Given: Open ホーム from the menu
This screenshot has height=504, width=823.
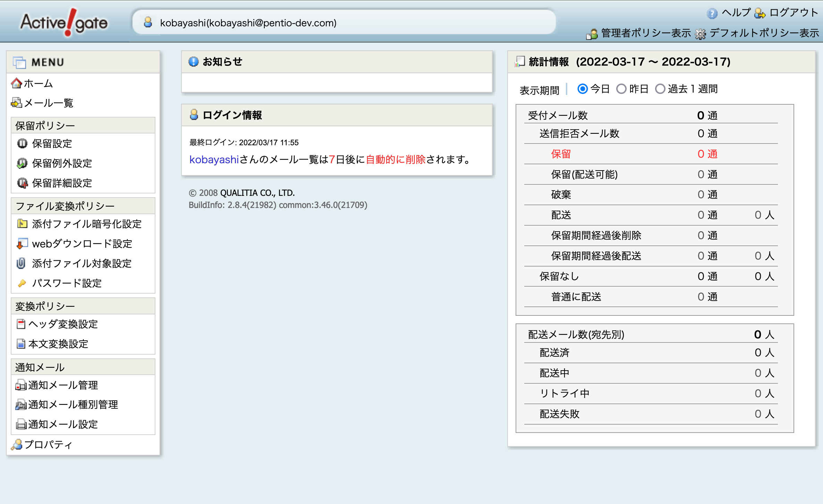Looking at the screenshot, I should (38, 83).
